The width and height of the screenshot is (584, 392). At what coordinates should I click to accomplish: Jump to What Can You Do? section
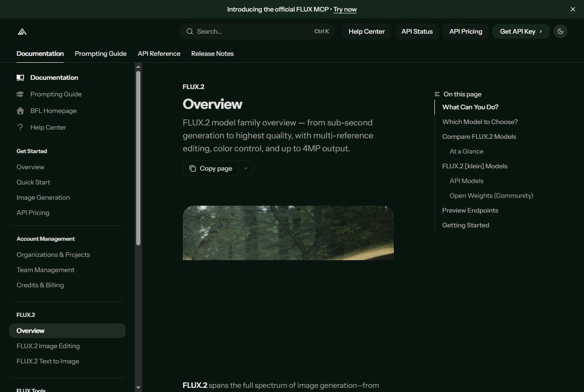coord(470,107)
